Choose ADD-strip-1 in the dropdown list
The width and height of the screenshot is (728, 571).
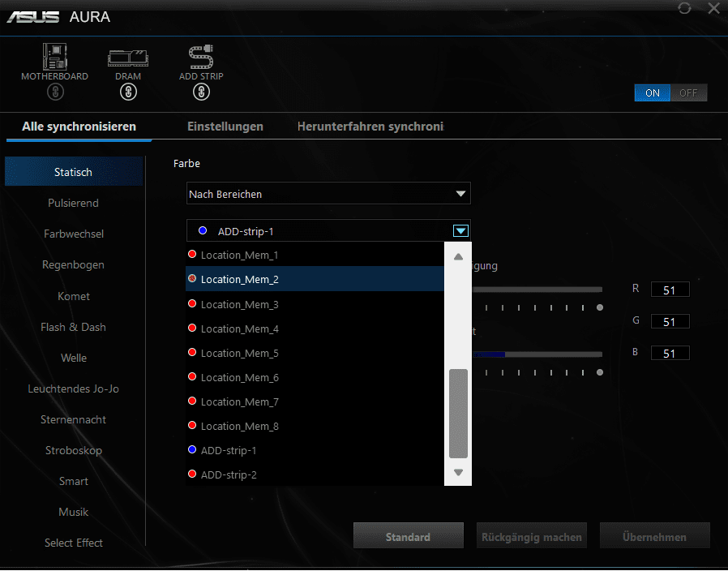tap(315, 450)
